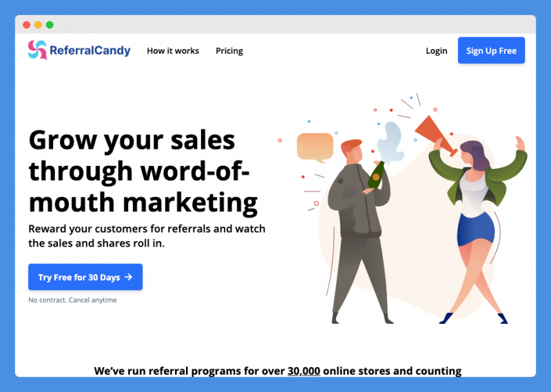Click the man in gray suit
The height and width of the screenshot is (392, 551).
359,232
